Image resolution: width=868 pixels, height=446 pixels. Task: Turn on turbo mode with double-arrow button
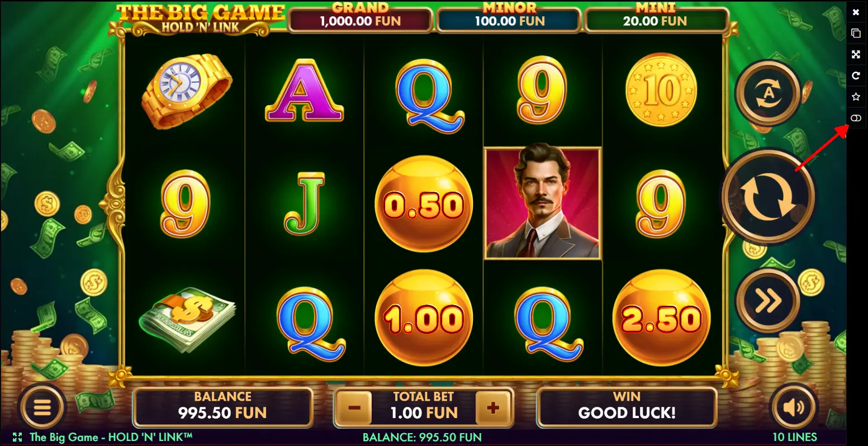(768, 301)
